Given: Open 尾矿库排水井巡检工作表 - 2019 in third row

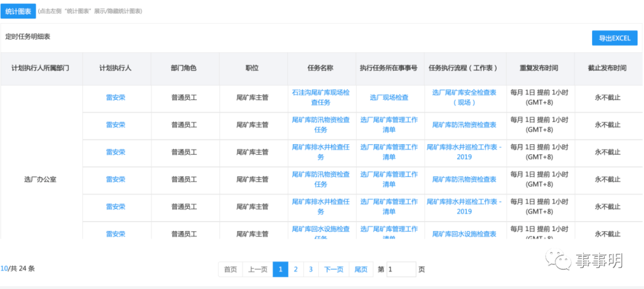Looking at the screenshot, I should click(464, 152).
